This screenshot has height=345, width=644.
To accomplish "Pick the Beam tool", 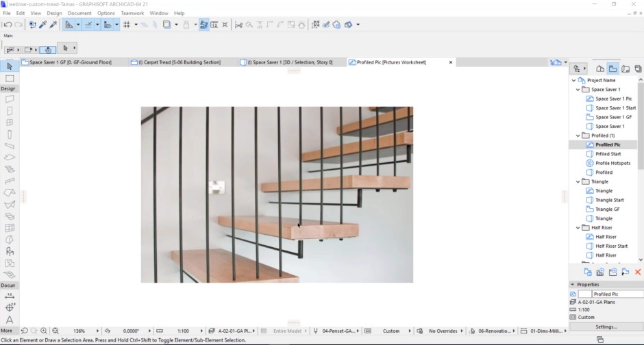I will (10, 146).
